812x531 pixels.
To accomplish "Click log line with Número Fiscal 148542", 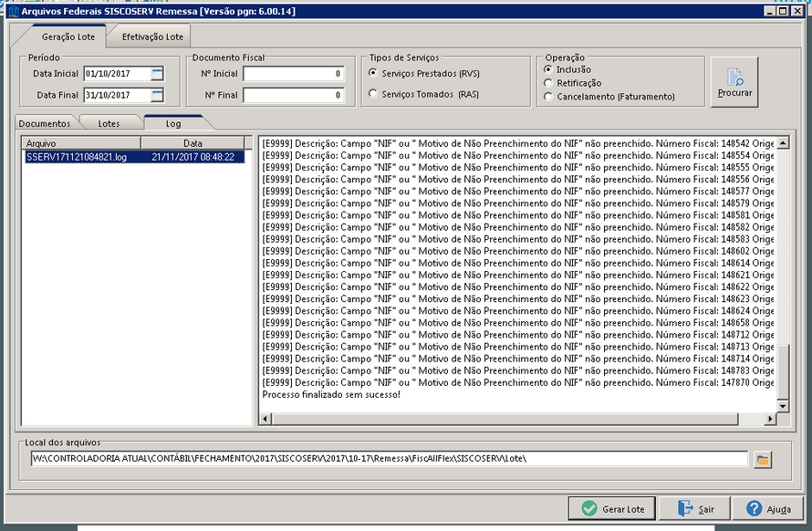I will 518,143.
